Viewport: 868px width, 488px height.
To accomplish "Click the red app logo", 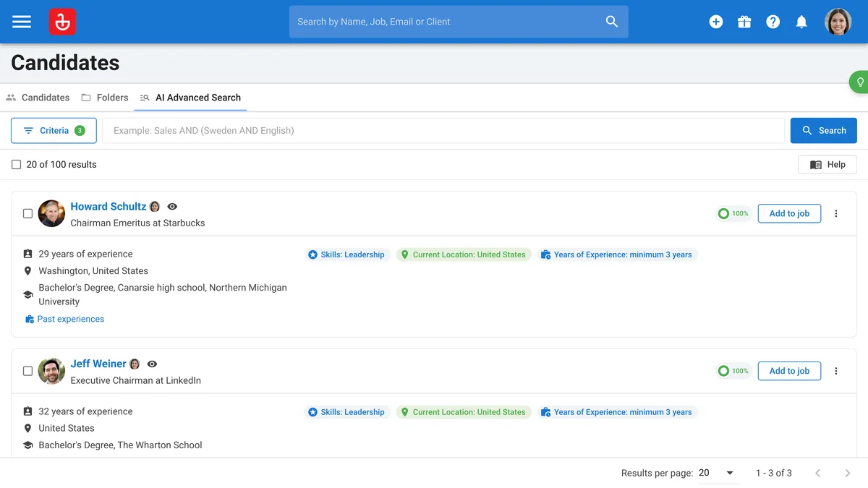I will coord(62,21).
